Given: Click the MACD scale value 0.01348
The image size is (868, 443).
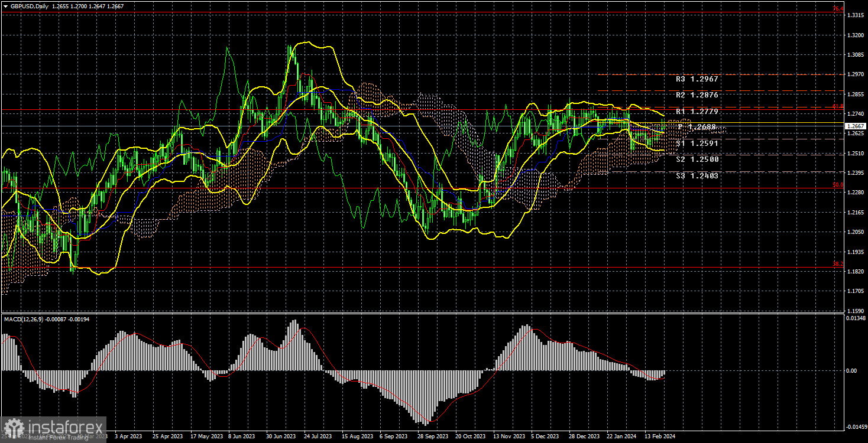Looking at the screenshot, I should tap(856, 318).
